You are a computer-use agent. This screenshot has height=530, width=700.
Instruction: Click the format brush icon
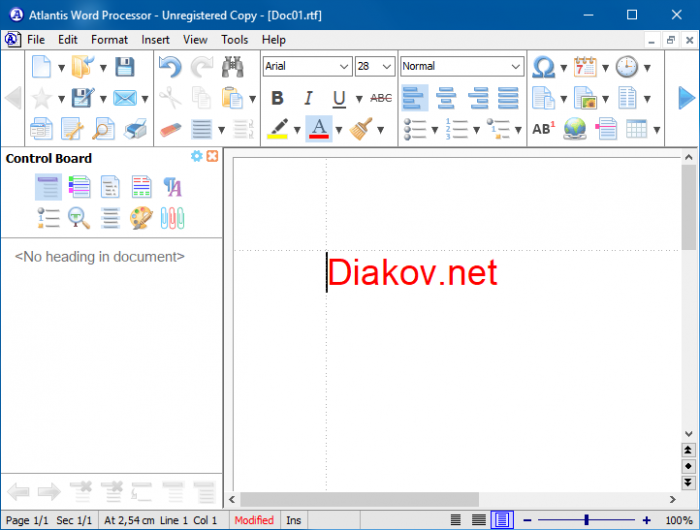pyautogui.click(x=361, y=129)
